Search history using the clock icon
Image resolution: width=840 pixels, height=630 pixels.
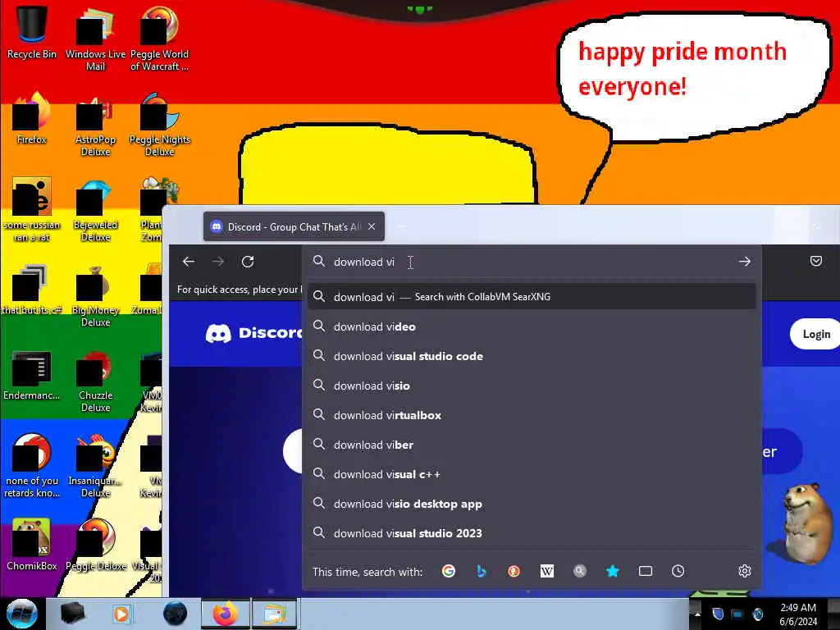pyautogui.click(x=678, y=571)
